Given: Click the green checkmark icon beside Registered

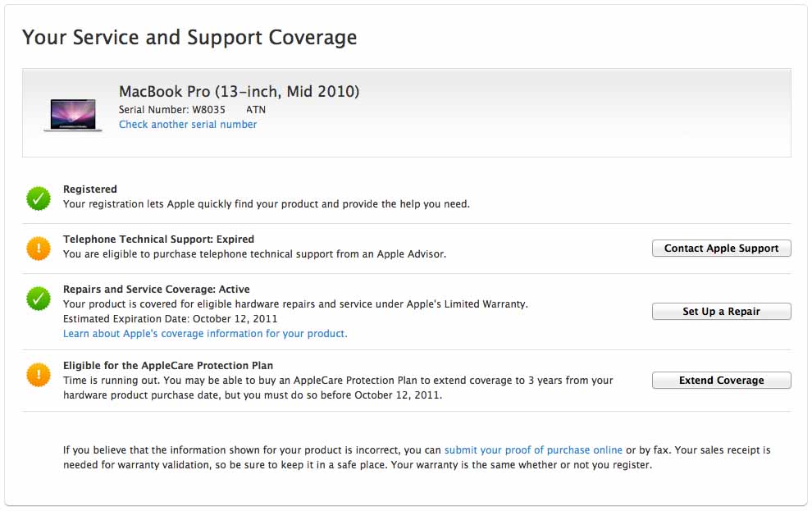Looking at the screenshot, I should (39, 198).
